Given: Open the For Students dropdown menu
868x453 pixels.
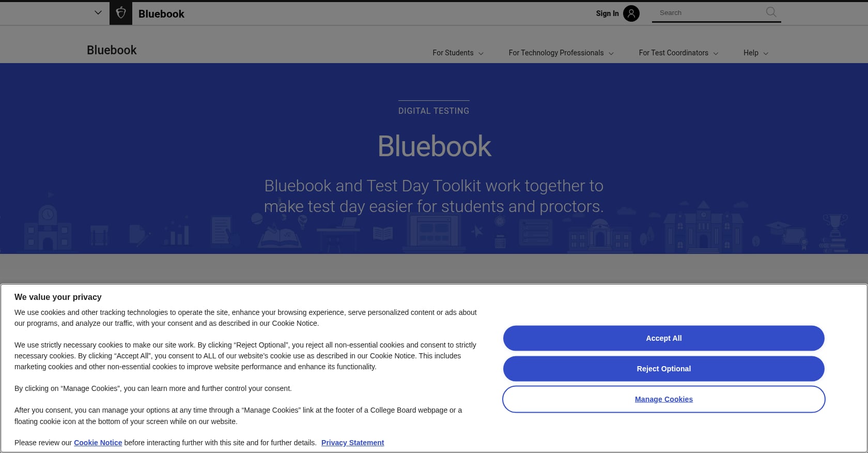Looking at the screenshot, I should tap(458, 53).
